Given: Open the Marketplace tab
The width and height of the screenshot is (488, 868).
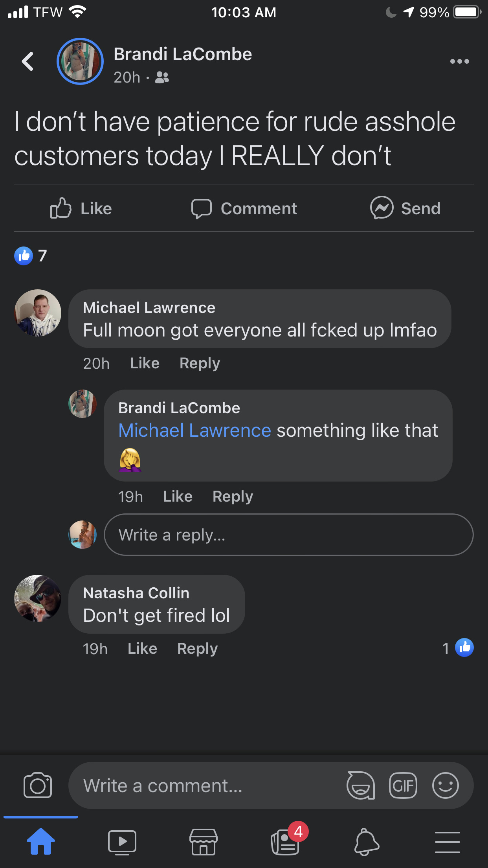Looking at the screenshot, I should tap(204, 842).
